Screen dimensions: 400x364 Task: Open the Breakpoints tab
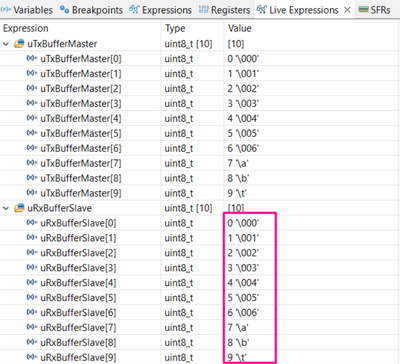(x=91, y=10)
